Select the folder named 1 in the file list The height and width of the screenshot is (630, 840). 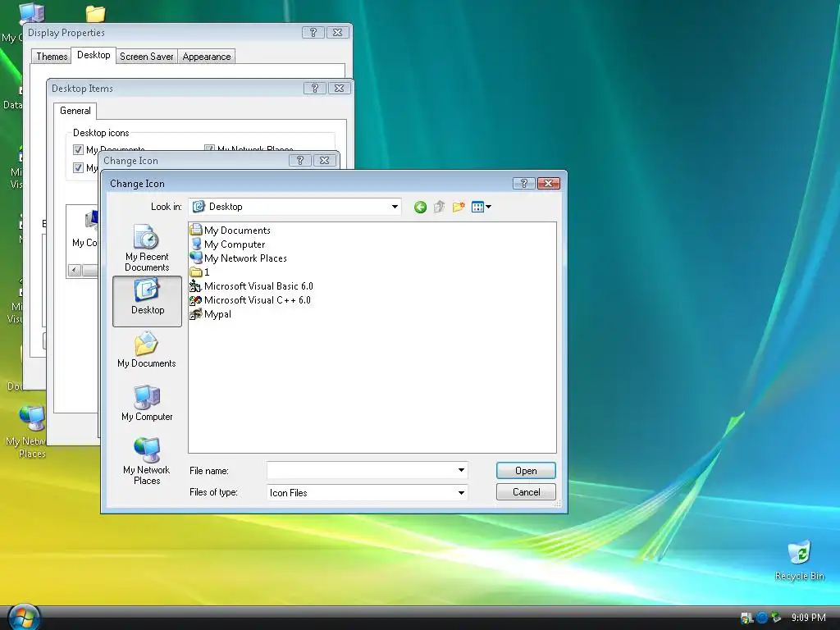coord(200,272)
